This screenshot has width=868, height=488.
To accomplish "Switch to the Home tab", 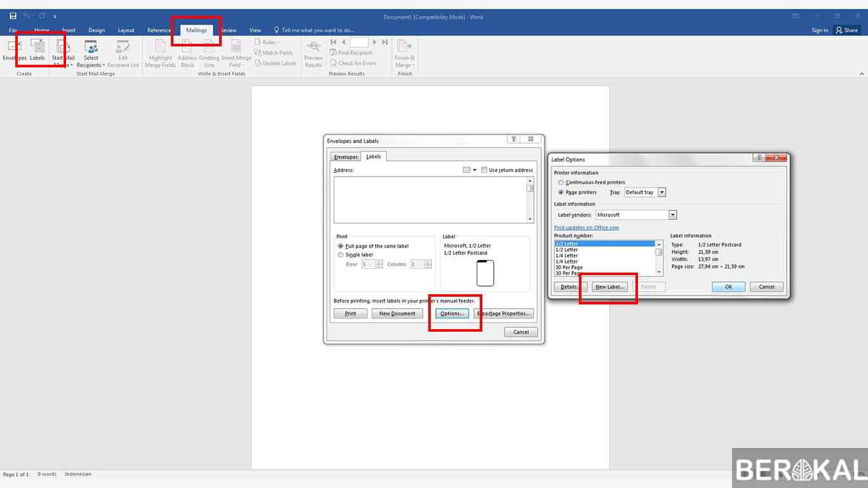I will pos(42,30).
